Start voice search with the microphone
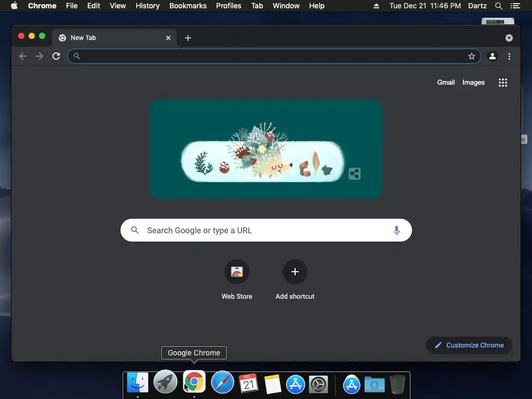The width and height of the screenshot is (532, 399). (x=396, y=230)
